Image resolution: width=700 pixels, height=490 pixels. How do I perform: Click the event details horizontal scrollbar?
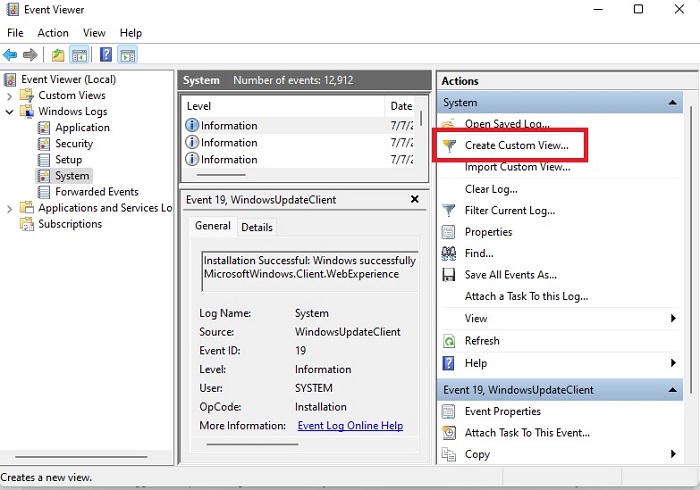click(252, 444)
